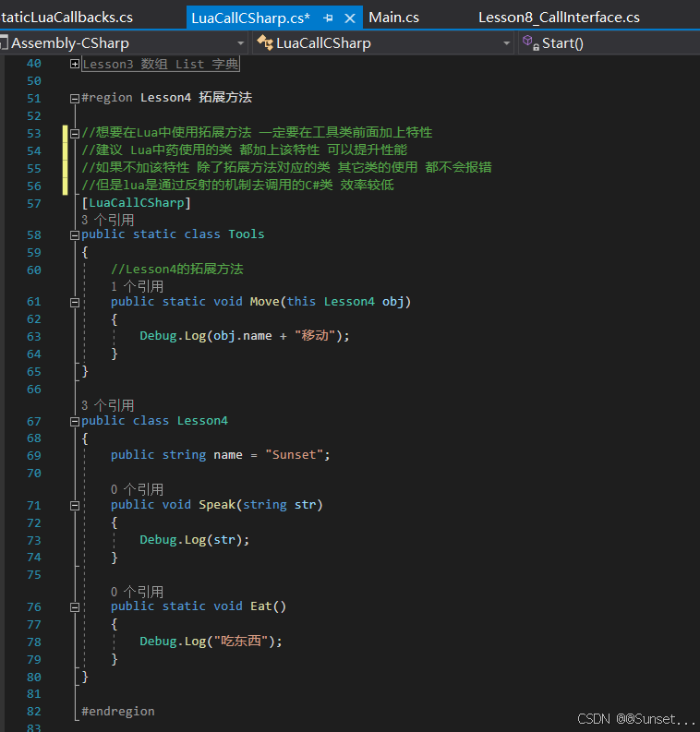Click the LuaCallCSharp class icon in navigation bar

click(265, 42)
